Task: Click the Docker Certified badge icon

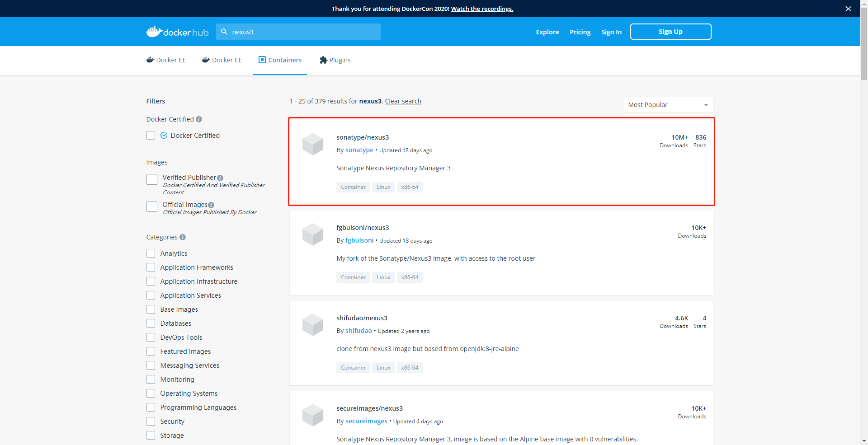Action: (164, 135)
